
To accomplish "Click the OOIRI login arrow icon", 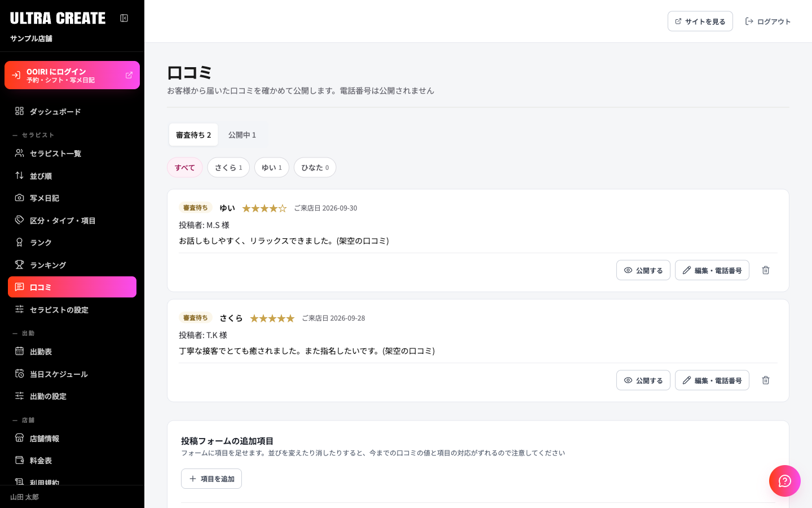I will 16,75.
